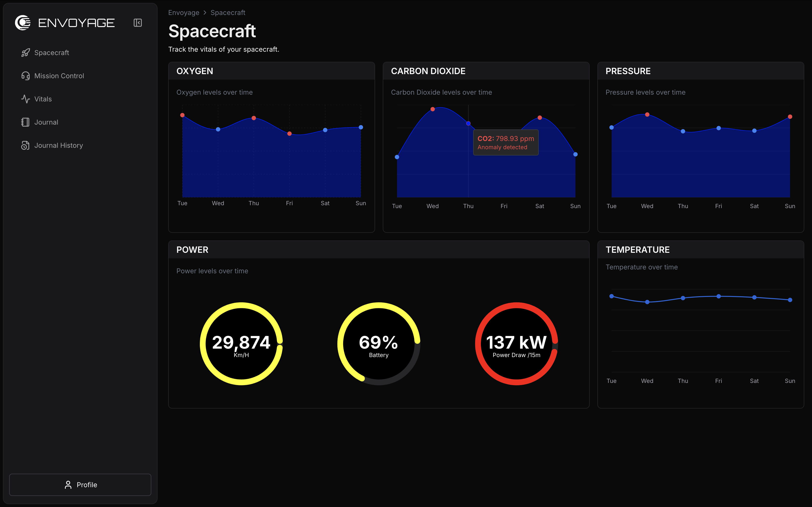Open the Profile button
The height and width of the screenshot is (507, 812).
80,485
